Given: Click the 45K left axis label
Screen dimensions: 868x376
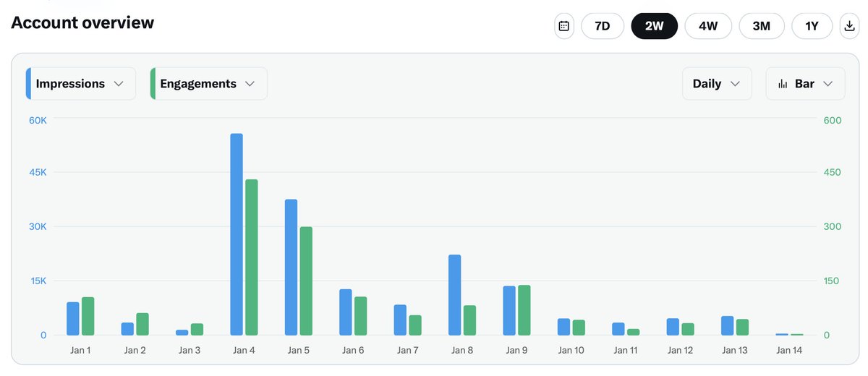Looking at the screenshot, I should click(x=38, y=173).
